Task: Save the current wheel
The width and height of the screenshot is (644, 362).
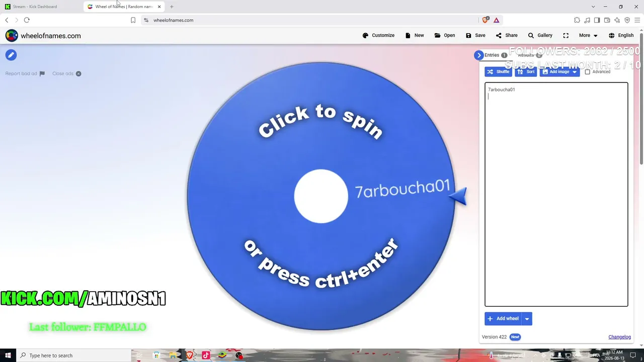Action: [475, 36]
